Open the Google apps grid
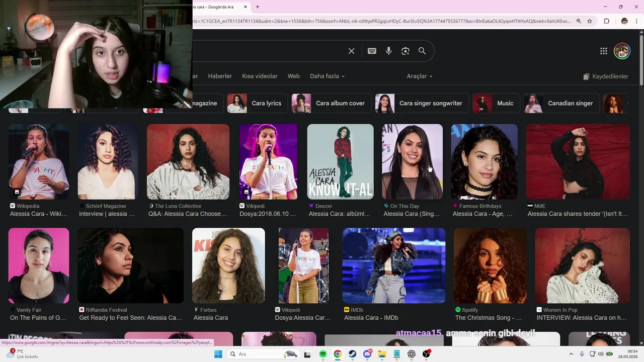The image size is (644, 362). click(x=604, y=51)
